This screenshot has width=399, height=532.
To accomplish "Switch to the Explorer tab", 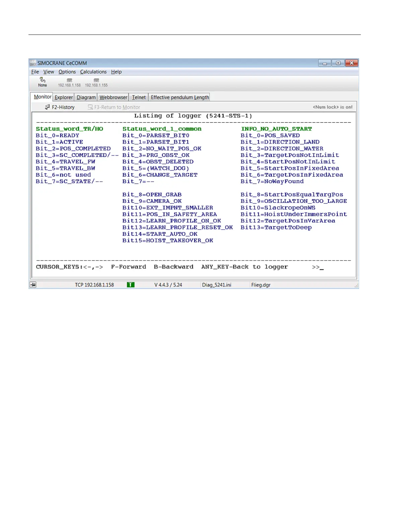I will point(64,97).
